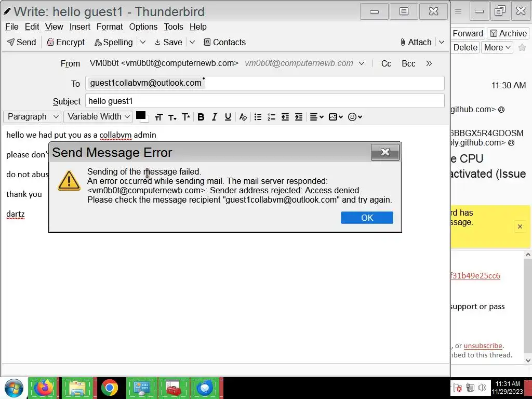The height and width of the screenshot is (399, 532).
Task: Open the Insert menu
Action: pyautogui.click(x=79, y=27)
